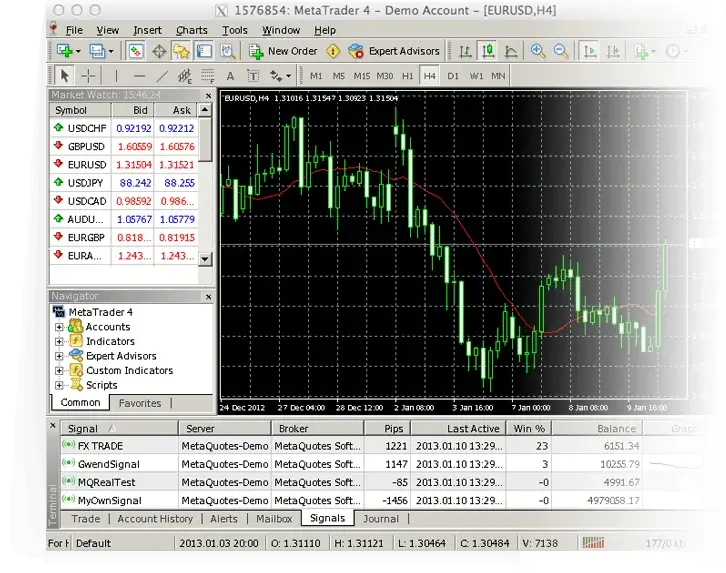The width and height of the screenshot is (726, 573).
Task: Switch chart to candlesticks mode
Action: 488,51
